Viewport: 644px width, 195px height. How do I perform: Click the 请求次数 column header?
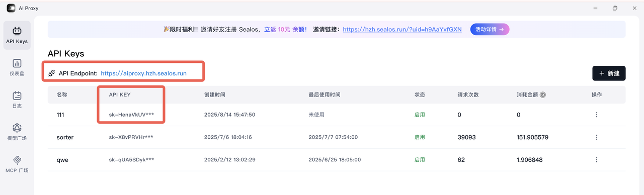(x=468, y=94)
